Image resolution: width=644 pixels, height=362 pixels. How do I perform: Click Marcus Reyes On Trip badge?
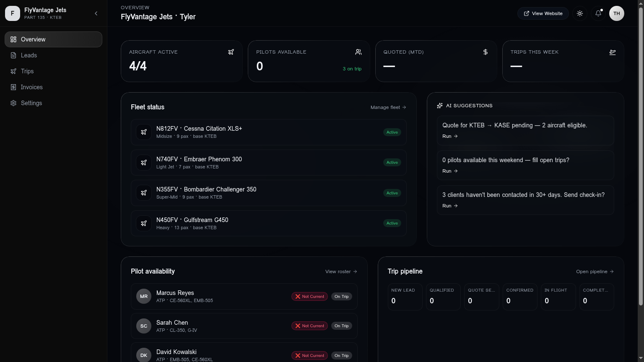click(x=341, y=297)
